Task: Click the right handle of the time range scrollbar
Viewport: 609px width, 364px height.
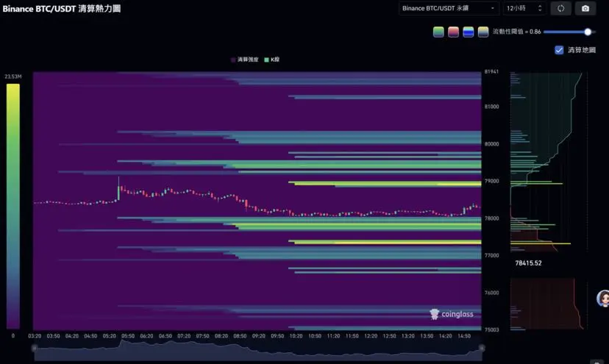Action: 482,348
